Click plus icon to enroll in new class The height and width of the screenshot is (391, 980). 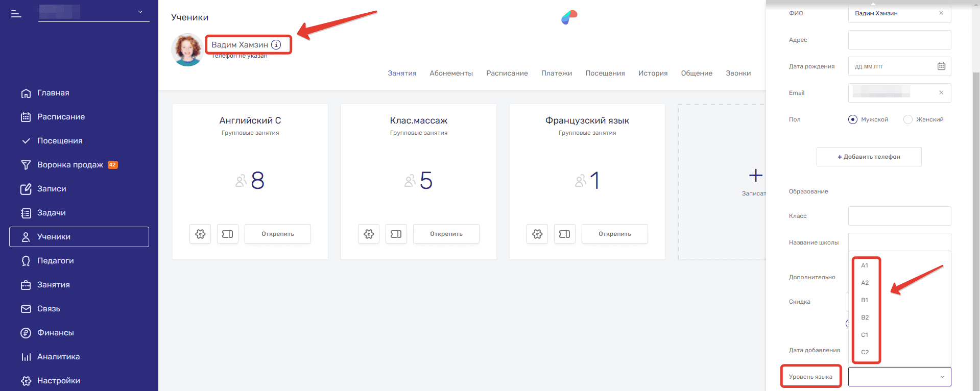tap(755, 176)
